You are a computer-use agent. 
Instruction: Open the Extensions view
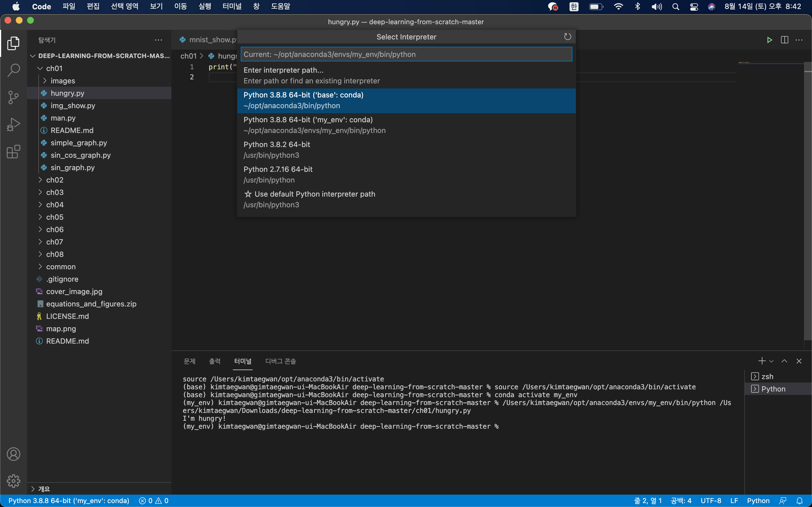pos(14,152)
